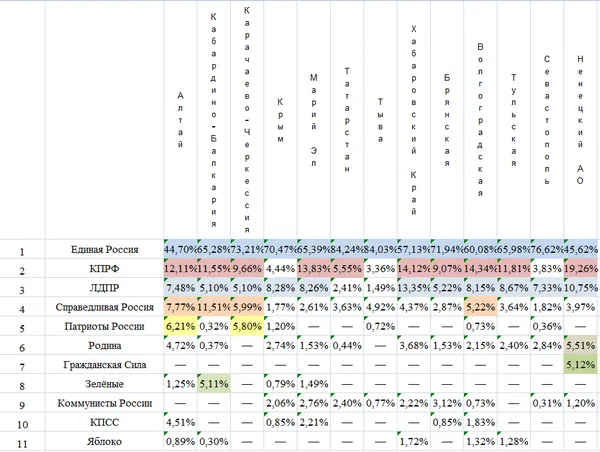Select the КПРФ party name cell
This screenshot has width=600, height=452.
(104, 269)
